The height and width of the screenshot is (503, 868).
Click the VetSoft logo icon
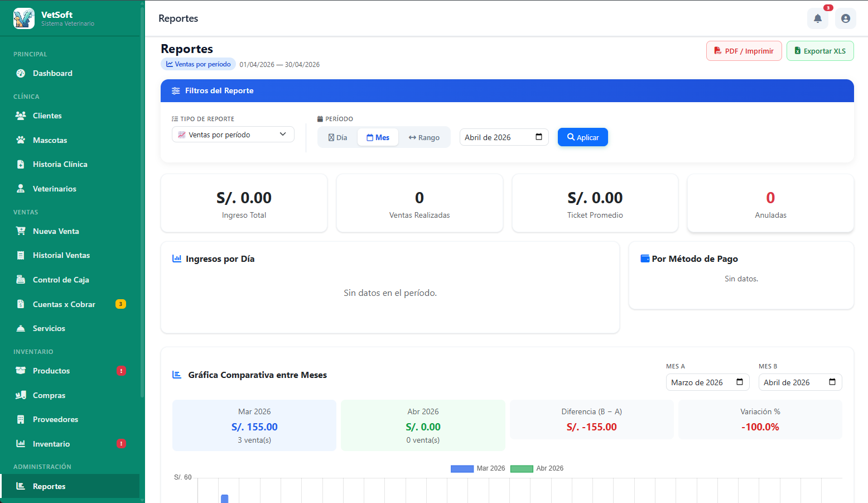coord(24,18)
